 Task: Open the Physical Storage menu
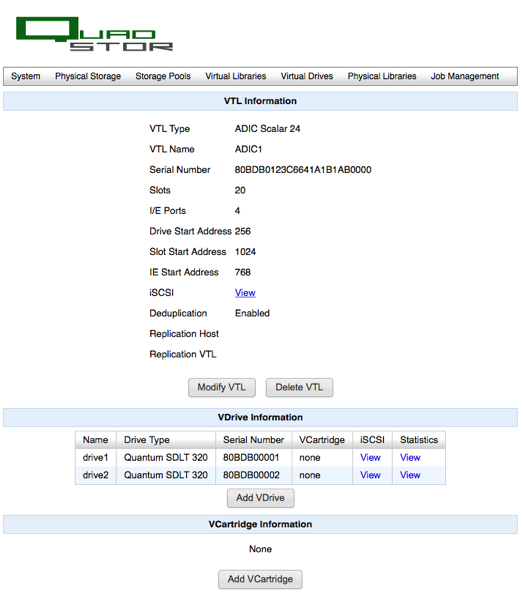88,76
